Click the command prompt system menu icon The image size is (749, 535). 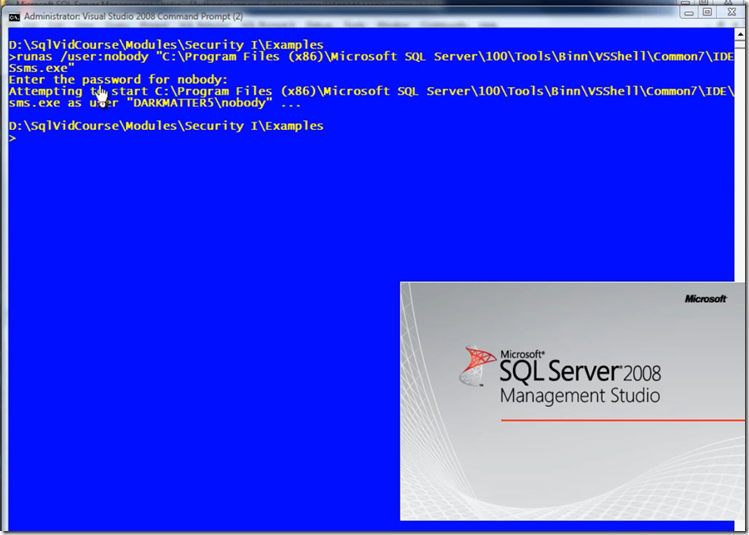14,17
